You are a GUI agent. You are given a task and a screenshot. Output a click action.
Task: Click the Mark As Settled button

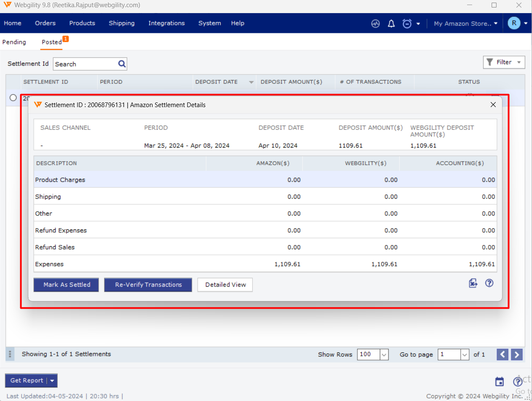click(x=67, y=285)
